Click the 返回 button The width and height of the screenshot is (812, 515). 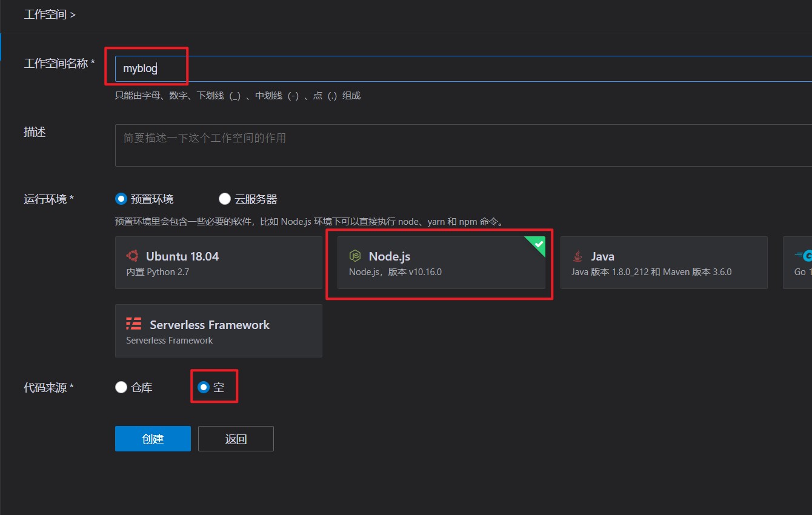tap(236, 439)
